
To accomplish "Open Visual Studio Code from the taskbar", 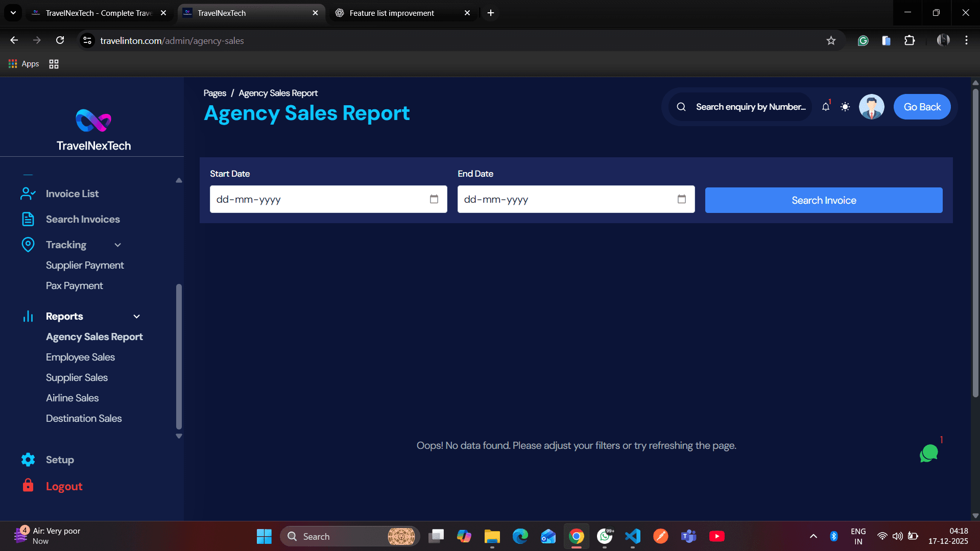I will tap(633, 536).
